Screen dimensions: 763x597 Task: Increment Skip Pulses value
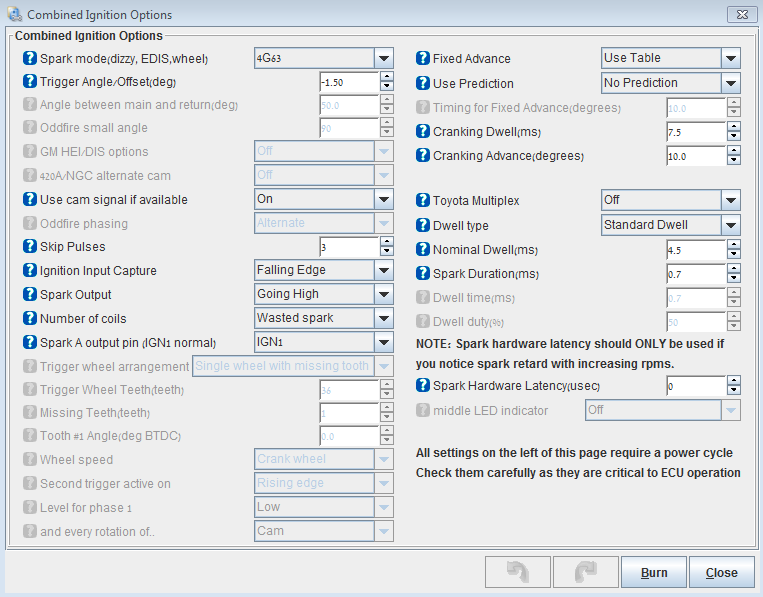387,241
